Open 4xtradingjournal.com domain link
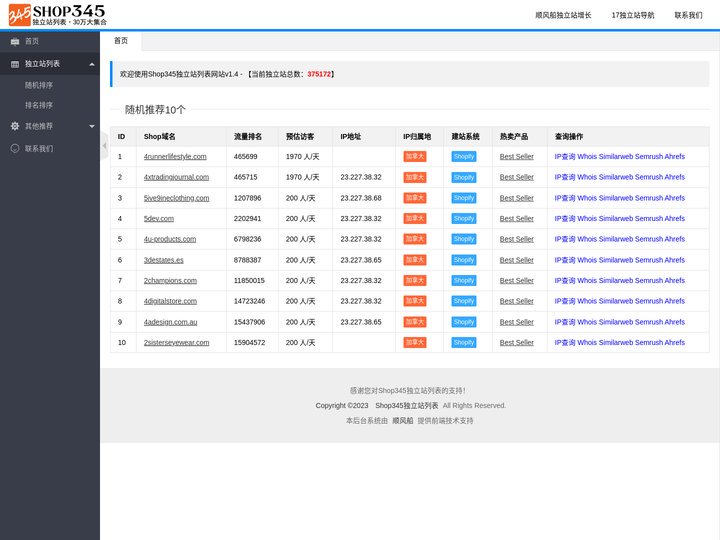The width and height of the screenshot is (720, 540). [x=176, y=177]
